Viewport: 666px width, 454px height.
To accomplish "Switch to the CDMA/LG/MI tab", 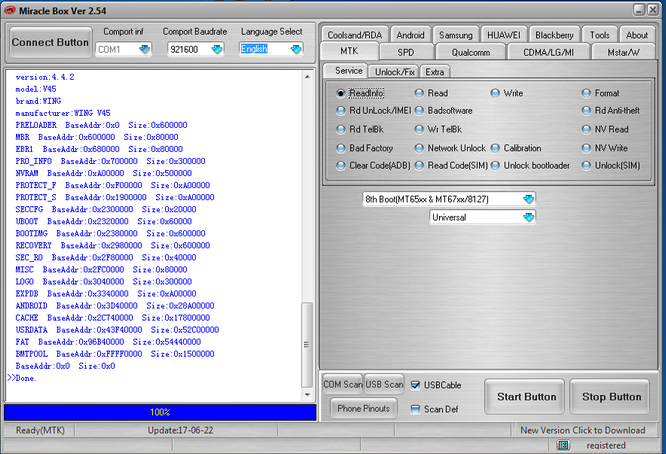I will coord(548,52).
